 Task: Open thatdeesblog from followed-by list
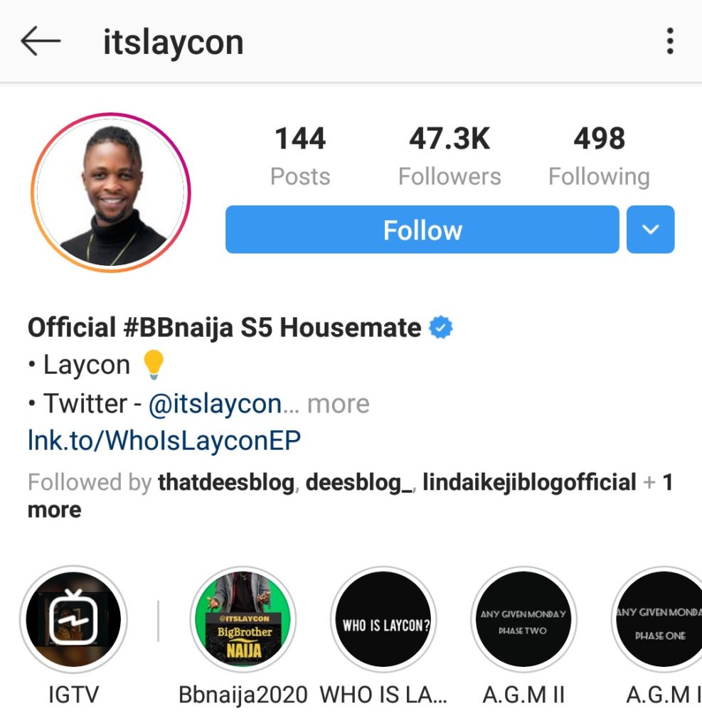tap(226, 482)
